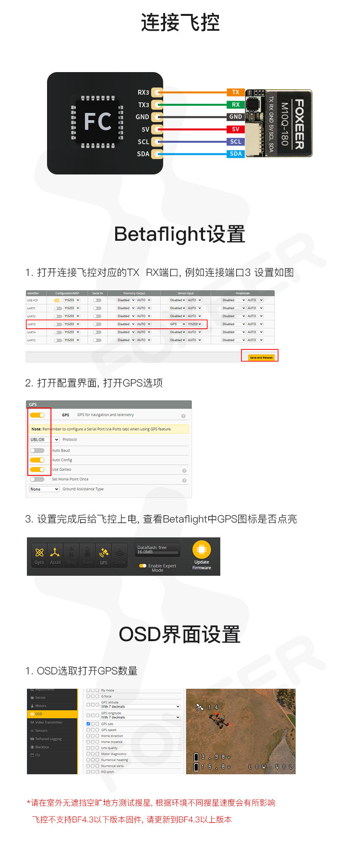Click the 'OSD界面设置' heading
This screenshot has height=868, width=360.
coord(180,634)
